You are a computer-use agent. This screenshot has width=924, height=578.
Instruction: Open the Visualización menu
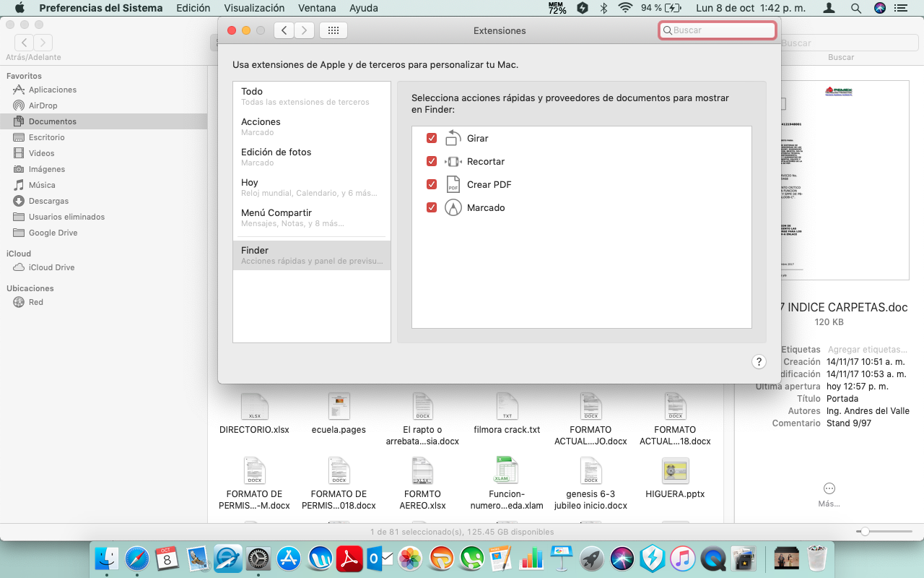254,8
